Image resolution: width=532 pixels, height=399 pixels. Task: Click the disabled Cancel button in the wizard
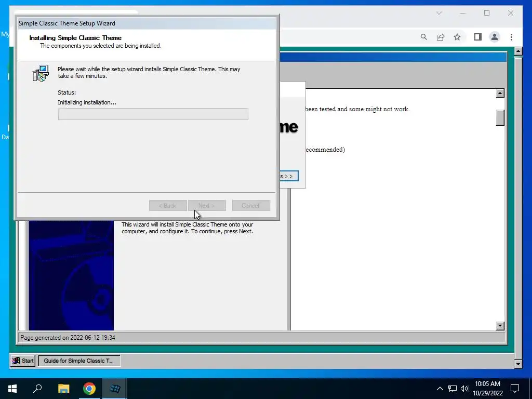tap(251, 206)
